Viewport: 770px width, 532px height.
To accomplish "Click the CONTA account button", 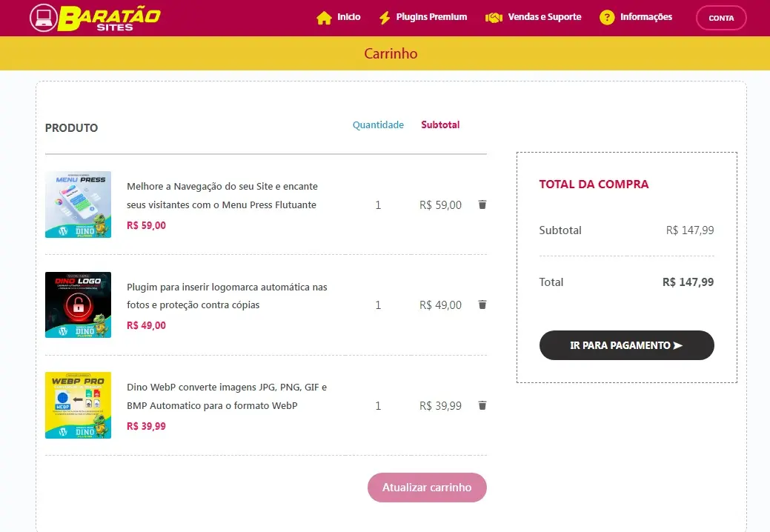I will 720,18.
